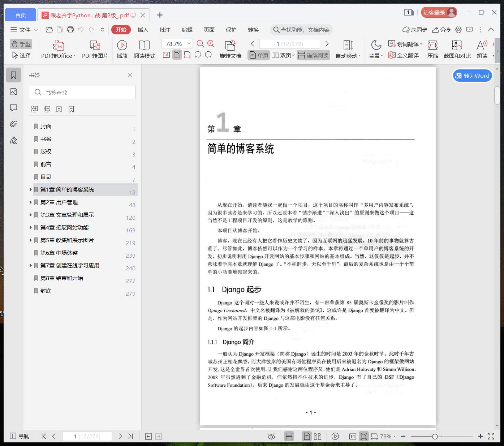Image resolution: width=504 pixels, height=446 pixels.
Task: Start slideshow with 播放 button
Action: pyautogui.click(x=122, y=49)
